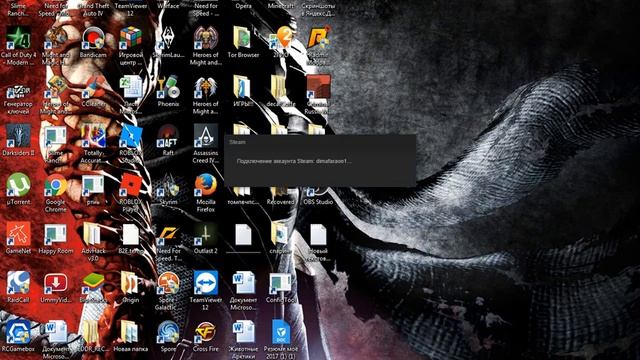Launch Google Chrome shortcut

(56, 186)
